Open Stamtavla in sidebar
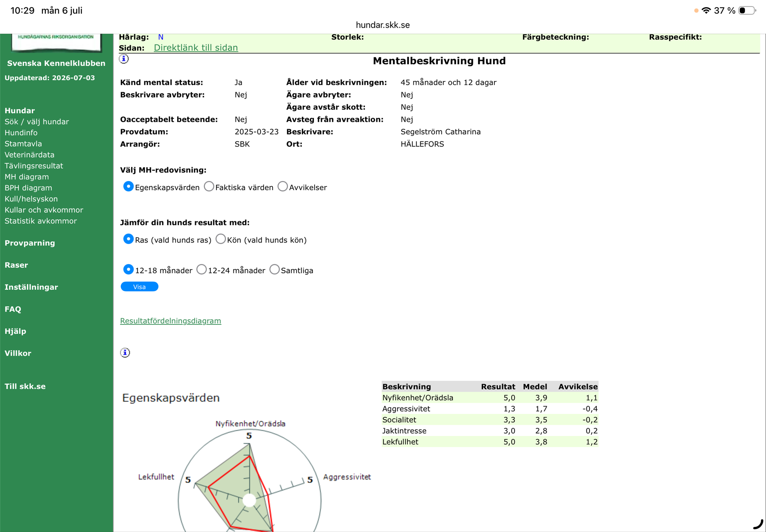The height and width of the screenshot is (532, 766). click(x=23, y=144)
